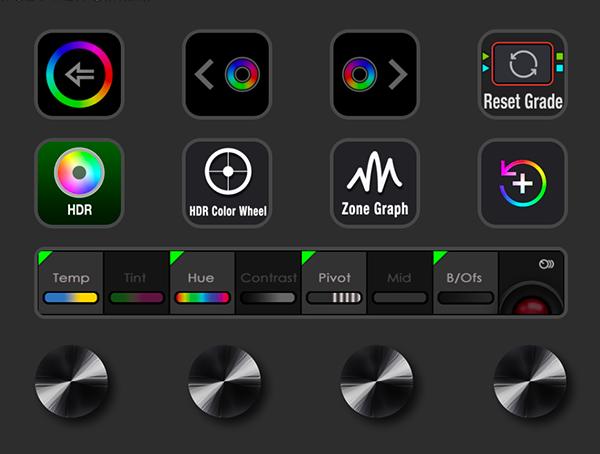This screenshot has height=454, width=600.
Task: Click the first dial knob under Temp
Action: pos(72,381)
